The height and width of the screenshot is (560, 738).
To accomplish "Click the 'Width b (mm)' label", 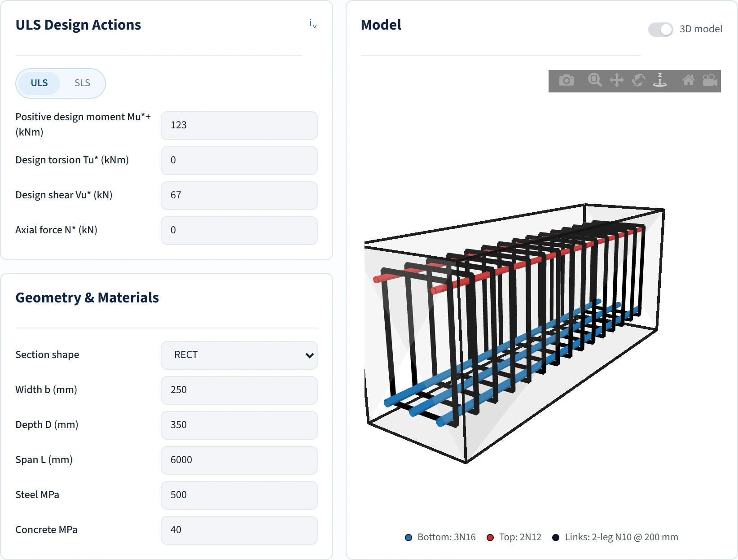I will point(46,389).
